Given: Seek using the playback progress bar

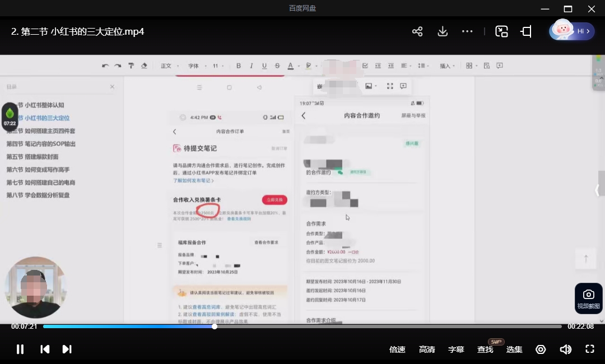Looking at the screenshot, I should pyautogui.click(x=302, y=326).
